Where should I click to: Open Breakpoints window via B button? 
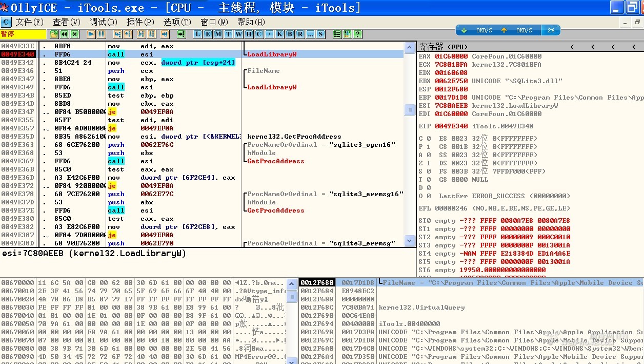click(290, 34)
